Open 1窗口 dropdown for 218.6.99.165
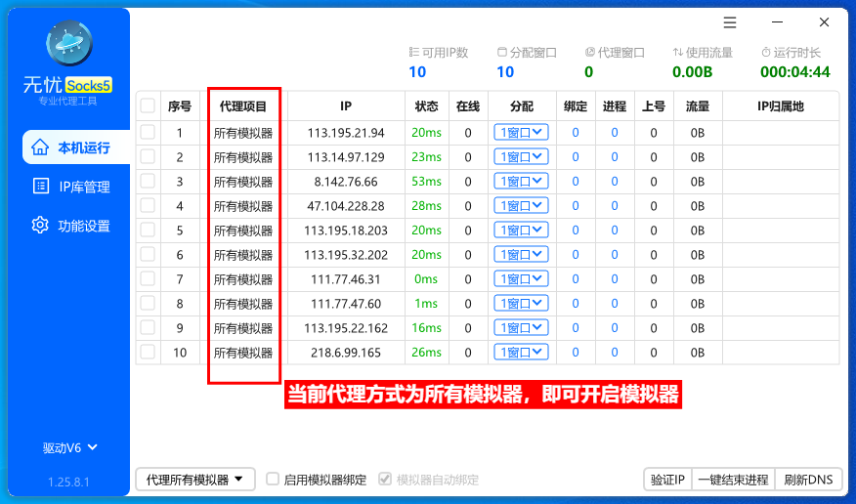The image size is (856, 504). coord(521,353)
